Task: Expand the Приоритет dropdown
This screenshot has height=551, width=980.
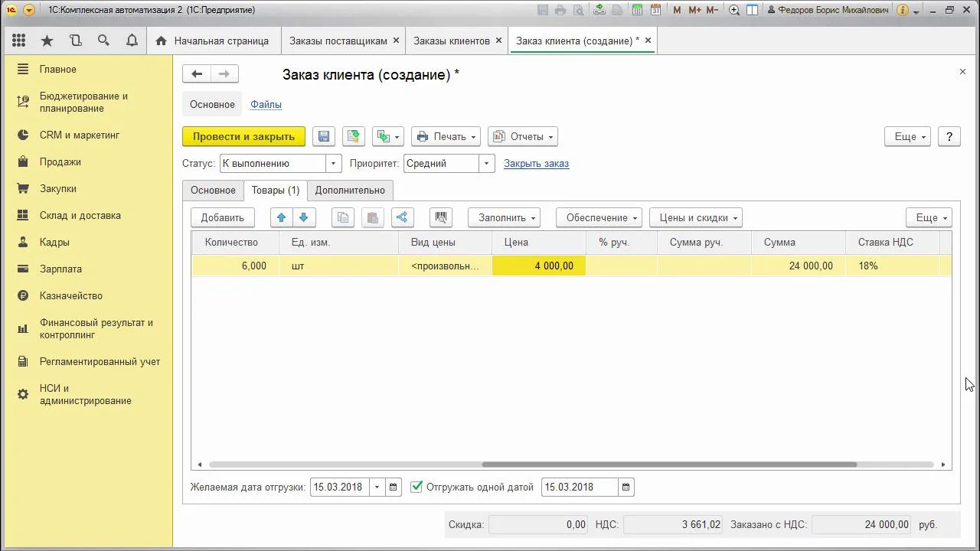Action: pos(486,163)
